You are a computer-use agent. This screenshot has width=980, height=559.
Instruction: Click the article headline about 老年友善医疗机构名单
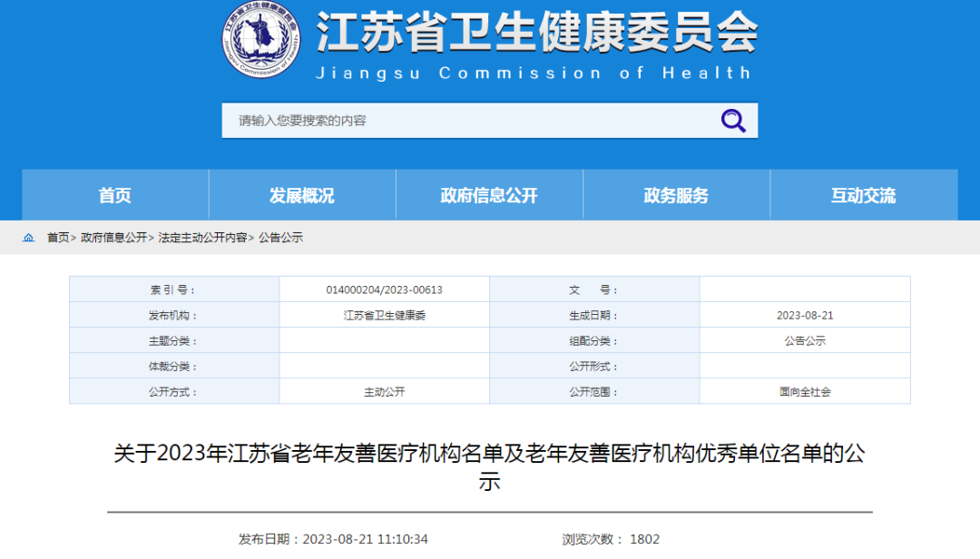click(489, 466)
